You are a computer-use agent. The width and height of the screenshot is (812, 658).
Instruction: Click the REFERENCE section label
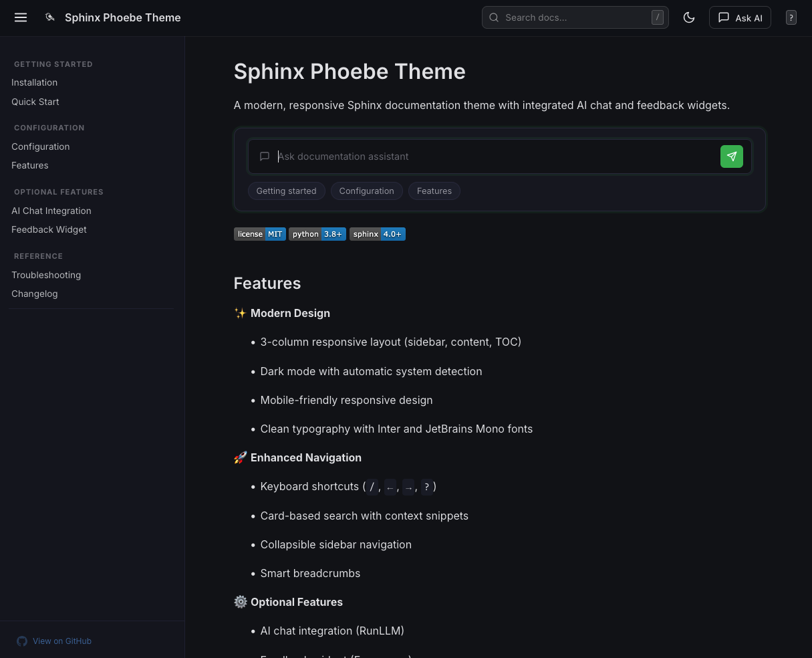pyautogui.click(x=38, y=256)
